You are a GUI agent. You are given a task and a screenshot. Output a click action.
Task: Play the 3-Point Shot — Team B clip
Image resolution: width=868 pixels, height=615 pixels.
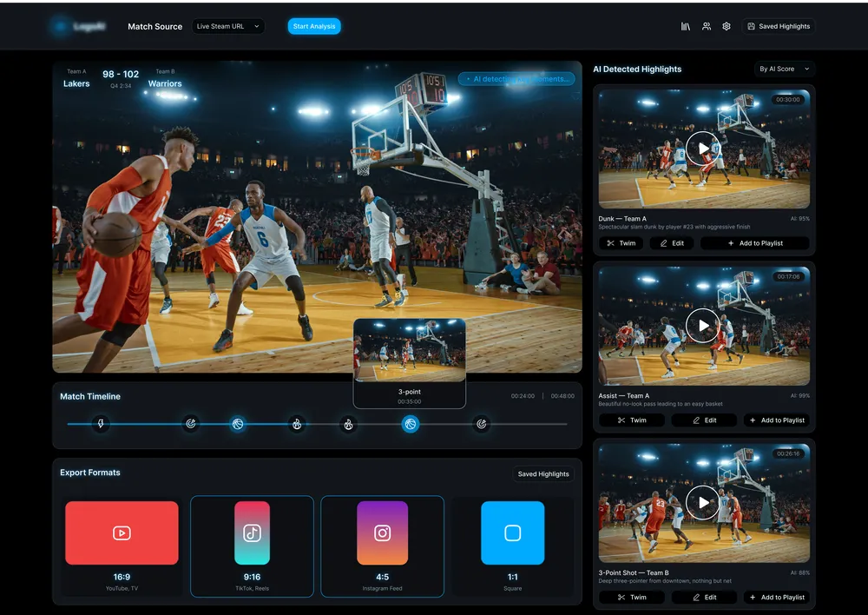(x=703, y=502)
